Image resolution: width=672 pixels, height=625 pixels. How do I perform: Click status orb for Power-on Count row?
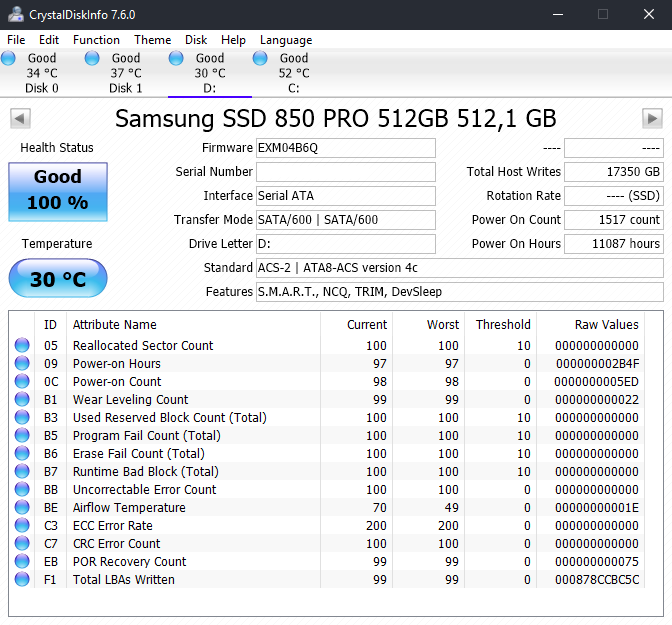click(x=22, y=381)
